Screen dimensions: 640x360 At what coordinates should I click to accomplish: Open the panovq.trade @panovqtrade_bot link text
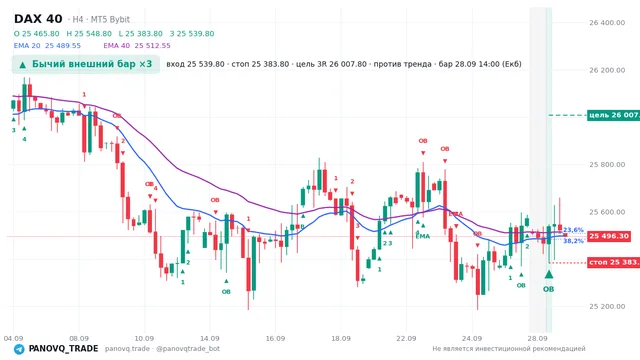(x=162, y=349)
